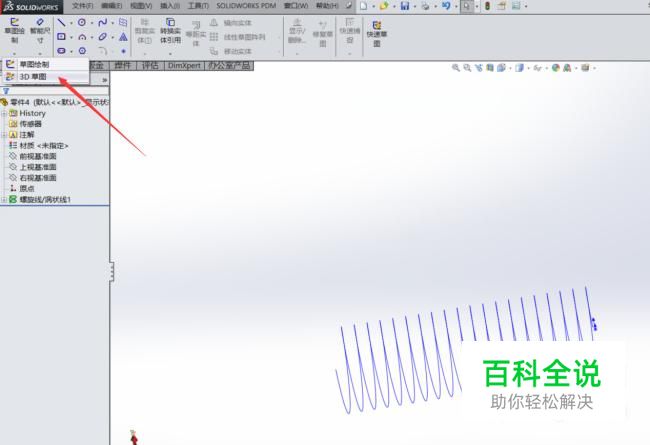Open SOLIDWORKS PDM menu
This screenshot has height=445, width=650.
[246, 6]
